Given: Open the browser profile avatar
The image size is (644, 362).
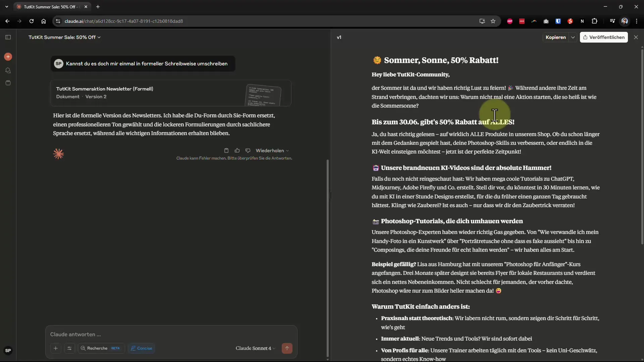Looking at the screenshot, I should [625, 21].
